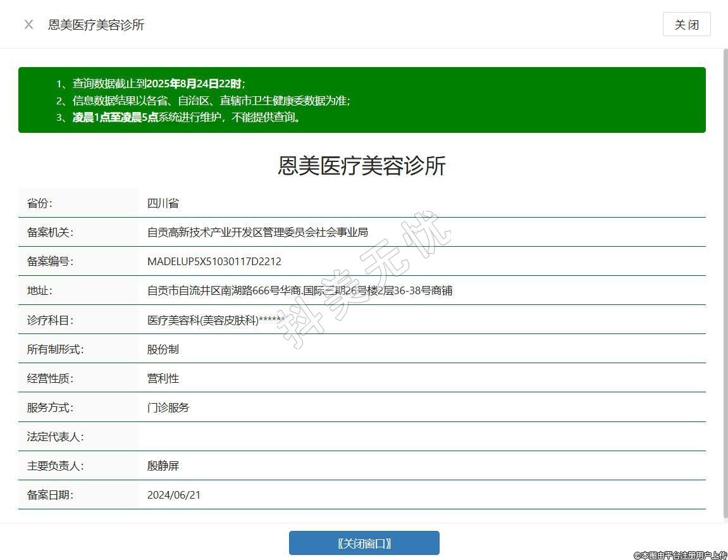Click the blue 关闭窗口 button
Image resolution: width=728 pixels, height=560 pixels.
(364, 543)
